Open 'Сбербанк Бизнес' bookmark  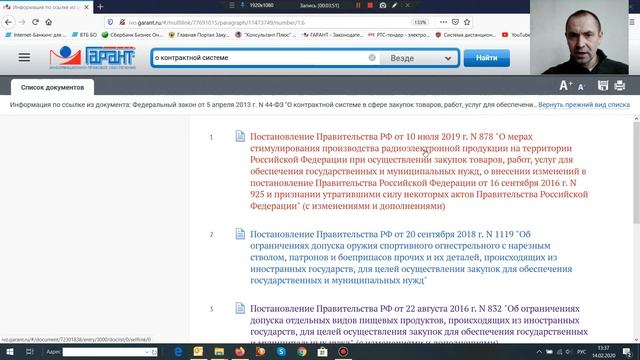click(x=132, y=35)
